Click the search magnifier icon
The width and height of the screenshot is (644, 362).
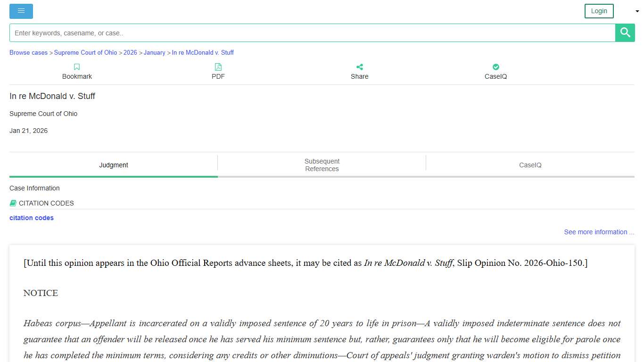[625, 33]
